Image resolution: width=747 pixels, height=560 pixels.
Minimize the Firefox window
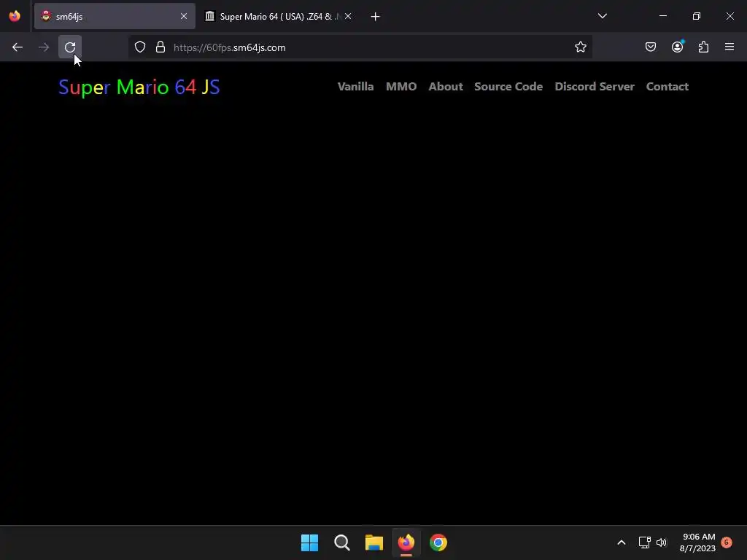662,16
